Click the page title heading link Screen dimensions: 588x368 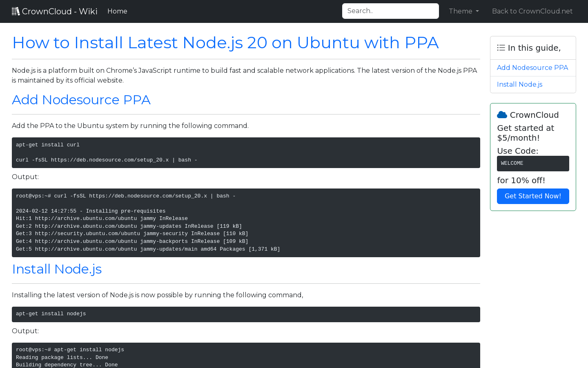[225, 43]
